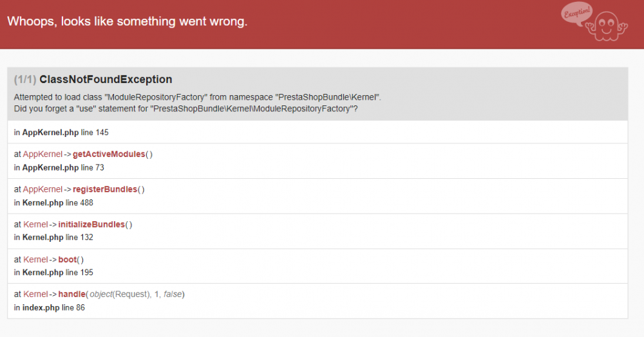
Task: Open the Kernel.php line 132 file reference
Action: coord(58,237)
